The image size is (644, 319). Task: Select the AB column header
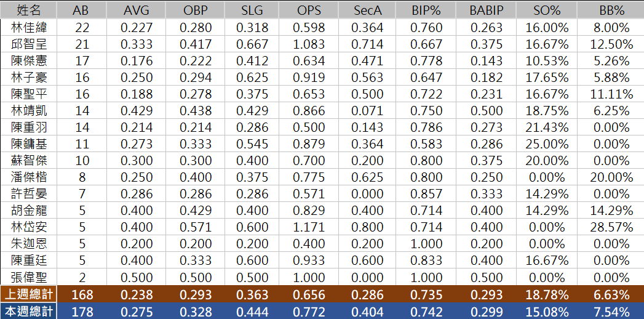(81, 10)
